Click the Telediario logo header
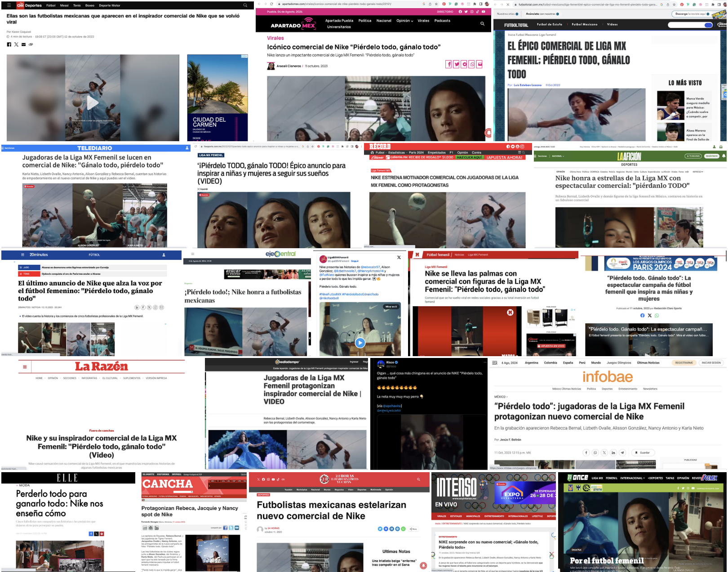Viewport: 728px width, 572px height. [x=95, y=148]
